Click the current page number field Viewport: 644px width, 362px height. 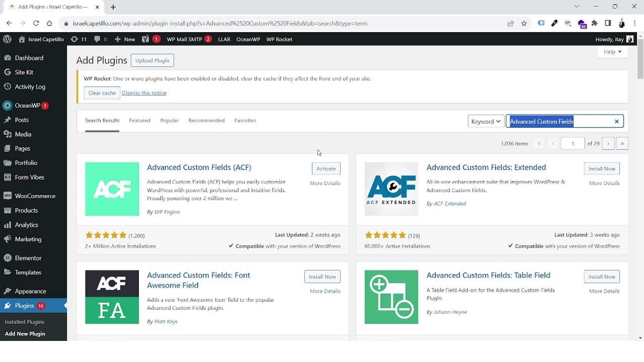pos(573,143)
